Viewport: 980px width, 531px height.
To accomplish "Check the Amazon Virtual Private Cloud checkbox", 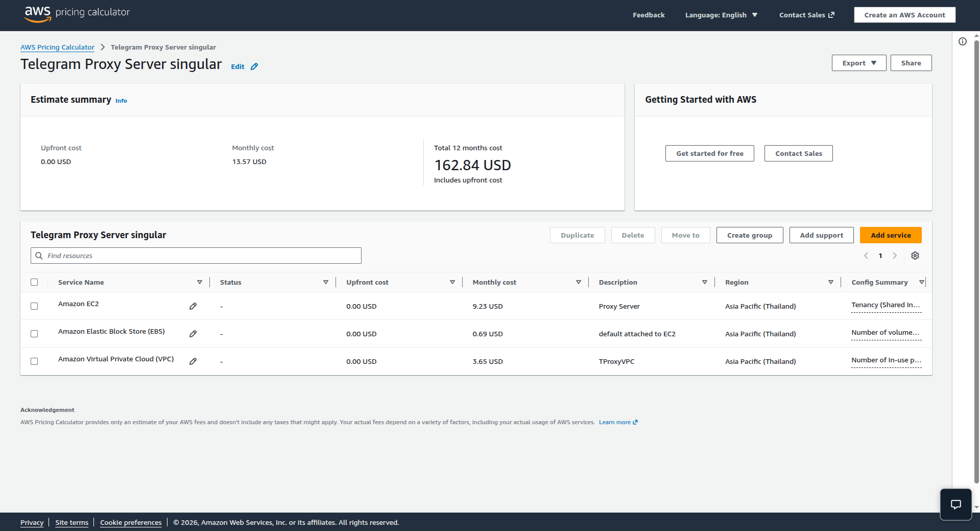I will click(34, 361).
